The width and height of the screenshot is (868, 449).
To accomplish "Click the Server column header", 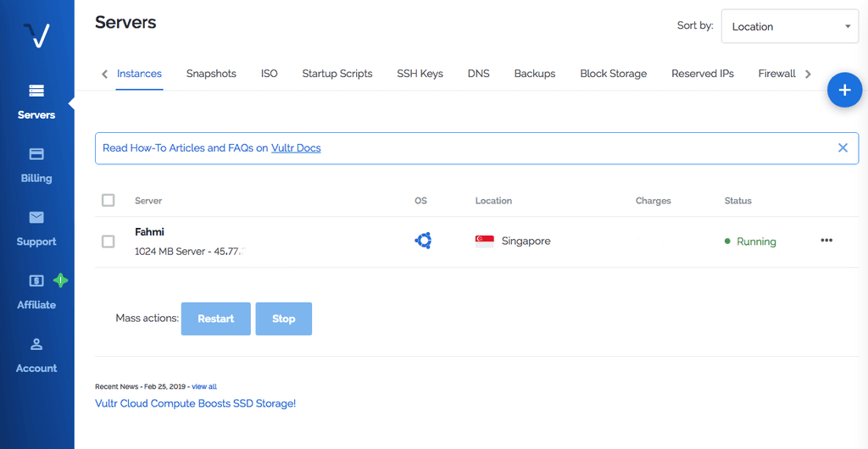I will coord(148,201).
